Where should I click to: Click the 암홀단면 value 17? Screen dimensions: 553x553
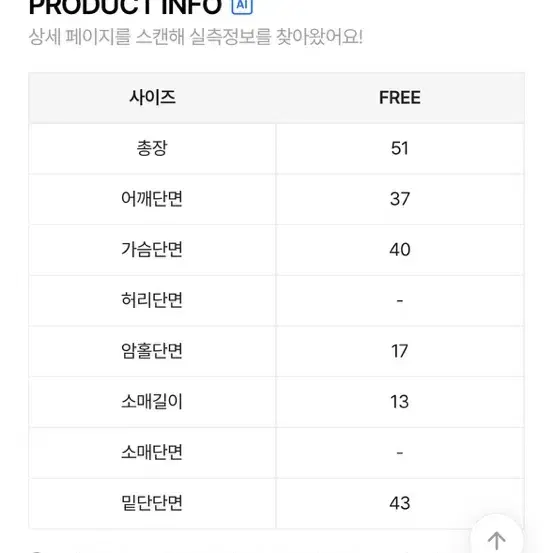click(x=400, y=351)
